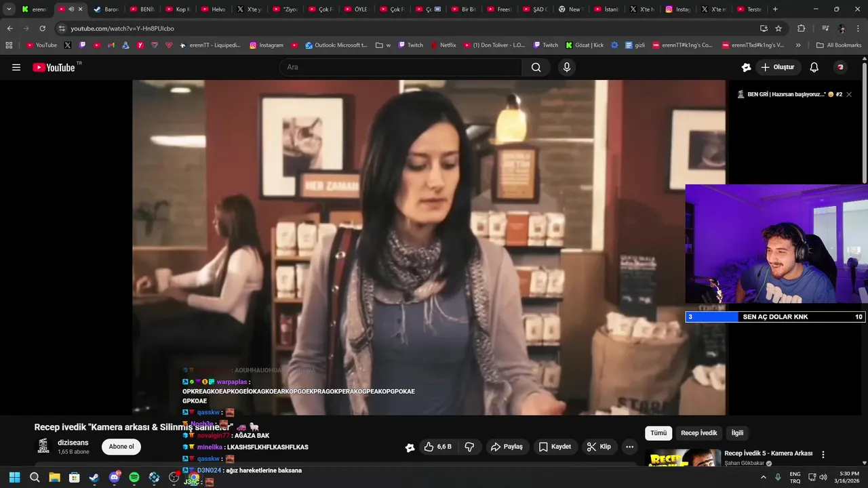Open Gözat | Kick bookmark
Screen dimensions: 868x488
tap(584, 45)
